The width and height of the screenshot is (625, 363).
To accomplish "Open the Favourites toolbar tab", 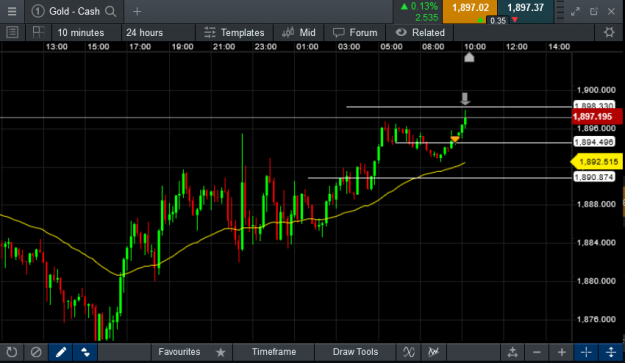I will [179, 352].
